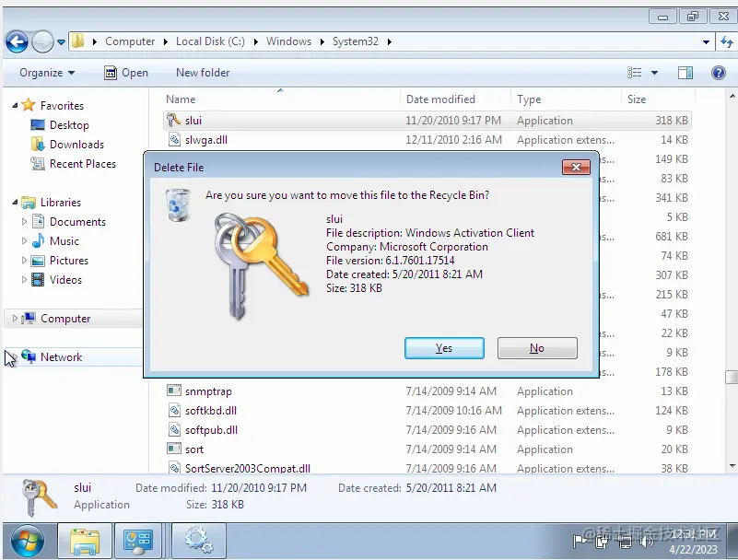Click the Videos library icon
The height and width of the screenshot is (560, 738).
tap(38, 279)
